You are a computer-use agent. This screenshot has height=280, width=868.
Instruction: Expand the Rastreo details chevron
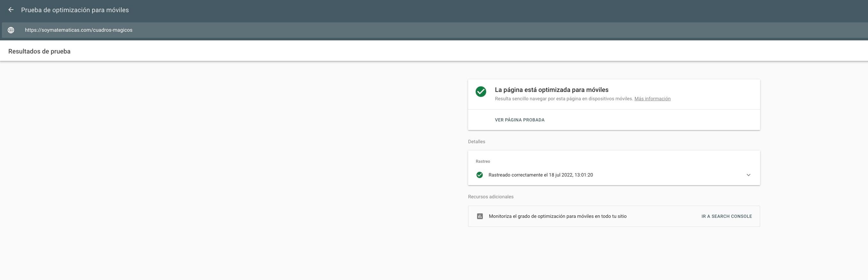[748, 175]
